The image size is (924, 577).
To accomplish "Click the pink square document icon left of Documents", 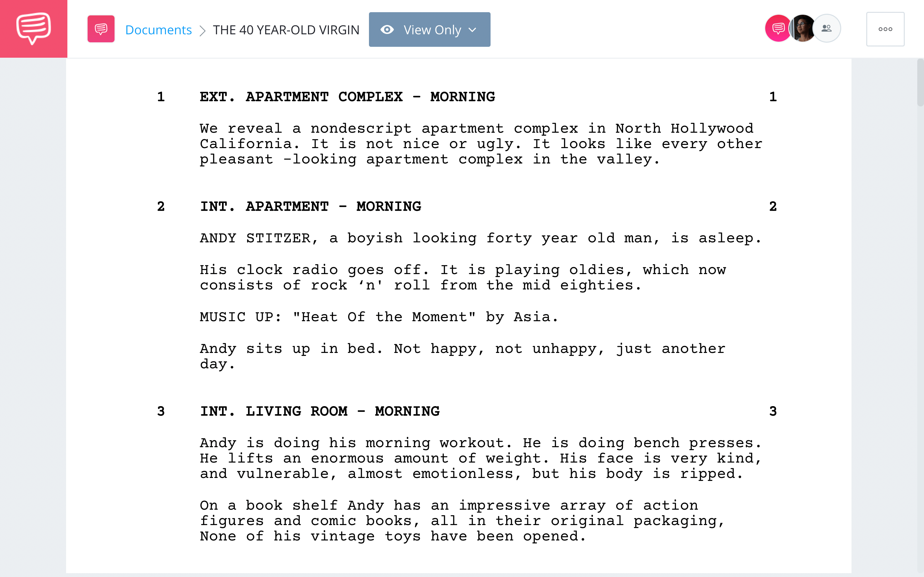I will coord(100,30).
